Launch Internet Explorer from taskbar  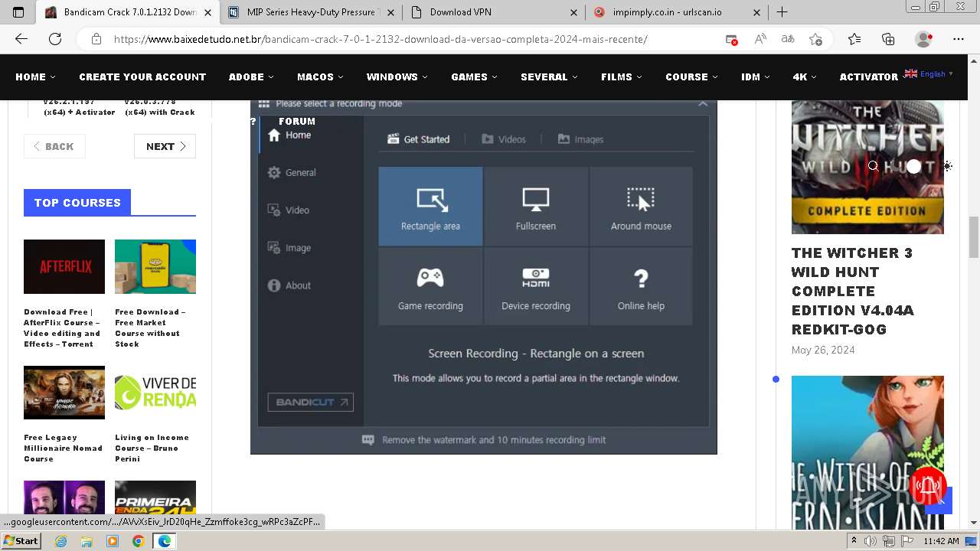[x=61, y=541]
